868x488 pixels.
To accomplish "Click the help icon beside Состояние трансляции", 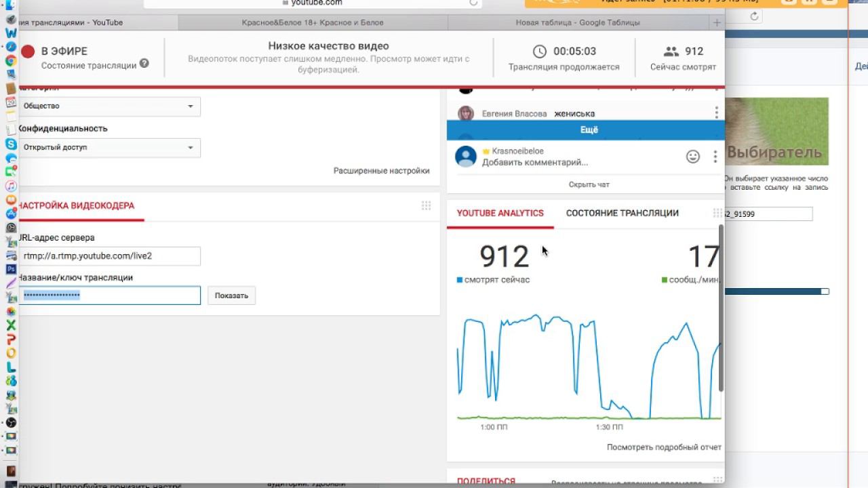I will click(x=143, y=64).
